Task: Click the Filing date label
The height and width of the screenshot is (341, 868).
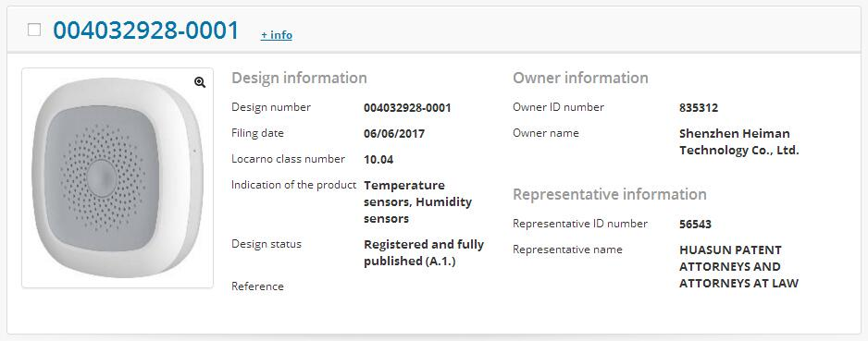Action: (x=257, y=133)
